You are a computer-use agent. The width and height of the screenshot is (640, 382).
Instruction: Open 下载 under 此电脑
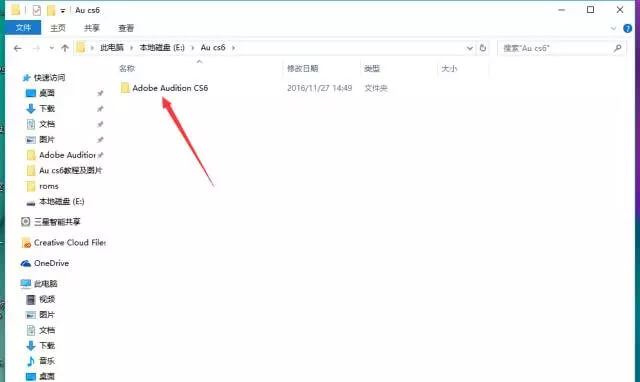pyautogui.click(x=47, y=346)
